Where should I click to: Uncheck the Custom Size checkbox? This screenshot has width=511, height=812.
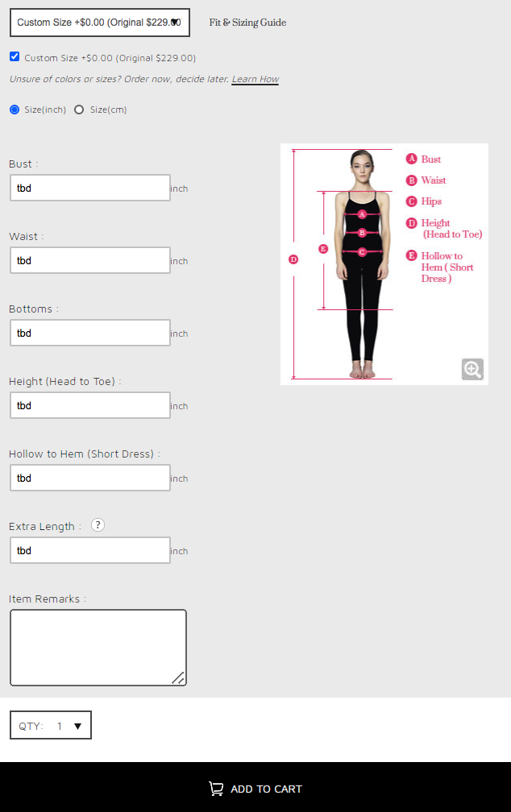(x=15, y=56)
